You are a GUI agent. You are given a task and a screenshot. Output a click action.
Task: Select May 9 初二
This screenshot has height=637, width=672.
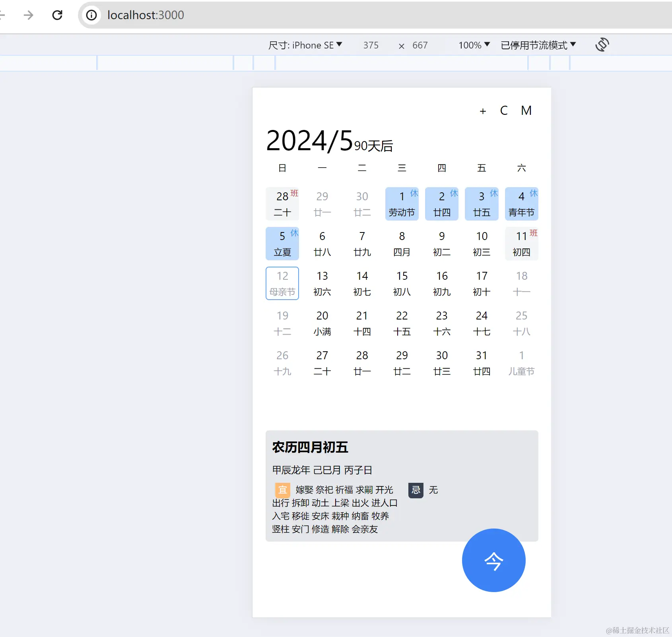coord(442,244)
